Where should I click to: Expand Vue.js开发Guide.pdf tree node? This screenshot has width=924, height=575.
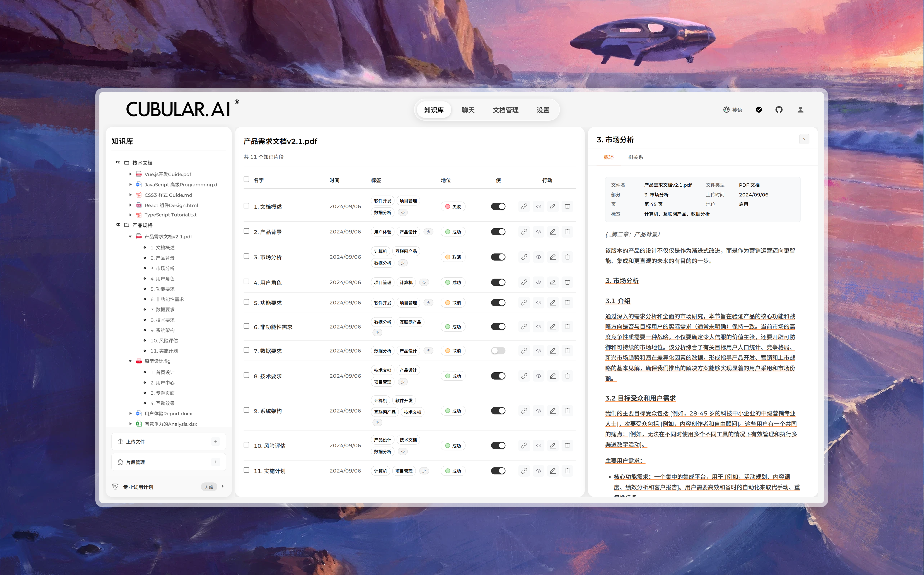(x=130, y=174)
